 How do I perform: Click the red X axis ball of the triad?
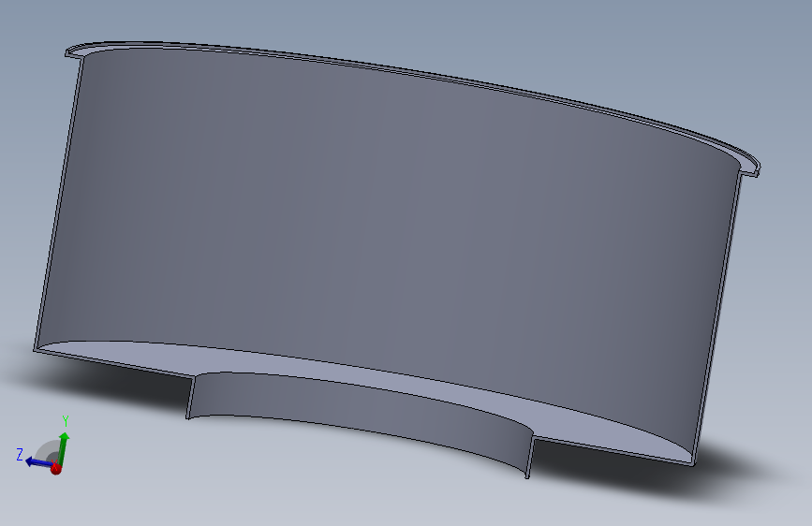click(x=56, y=469)
